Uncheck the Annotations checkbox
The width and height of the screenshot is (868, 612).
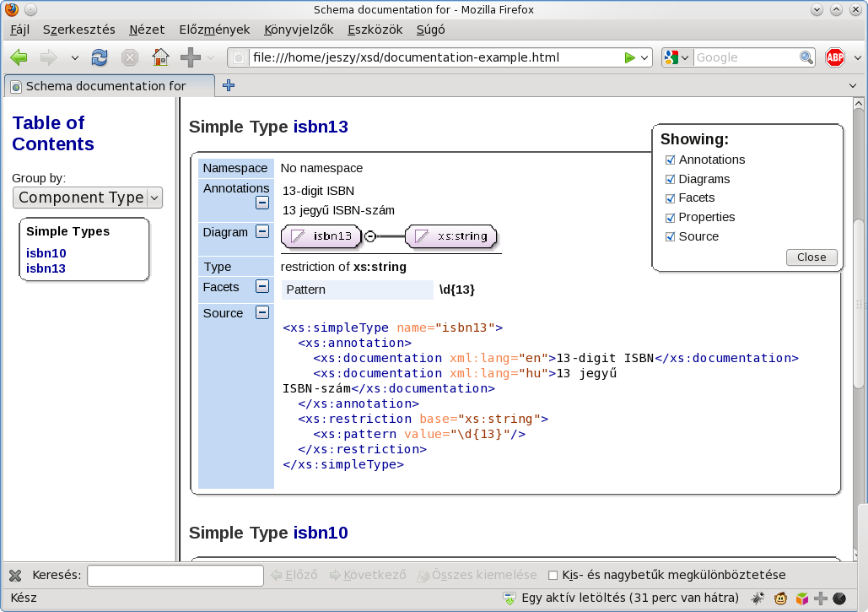pyautogui.click(x=670, y=160)
